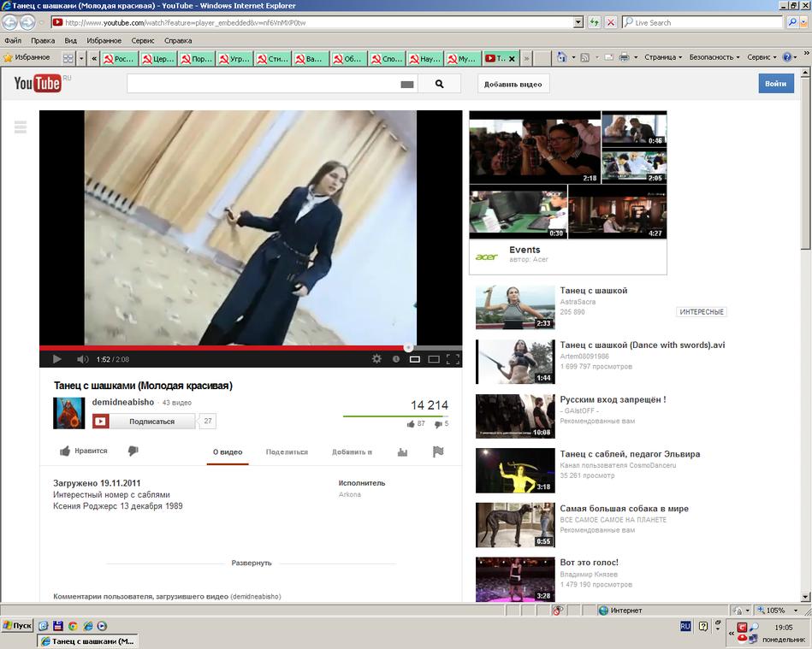Expand the description with Развернуть
Screen dimensions: 812x649
[x=251, y=563]
